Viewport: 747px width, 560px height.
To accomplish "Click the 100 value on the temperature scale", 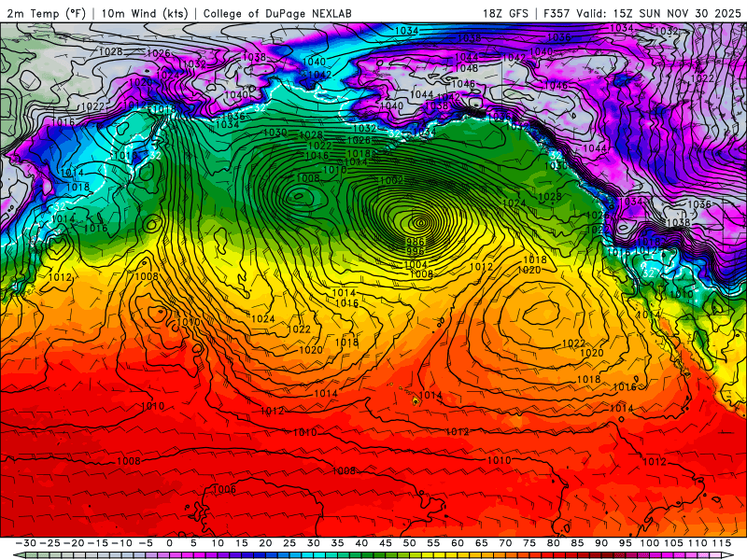I will pos(649,543).
